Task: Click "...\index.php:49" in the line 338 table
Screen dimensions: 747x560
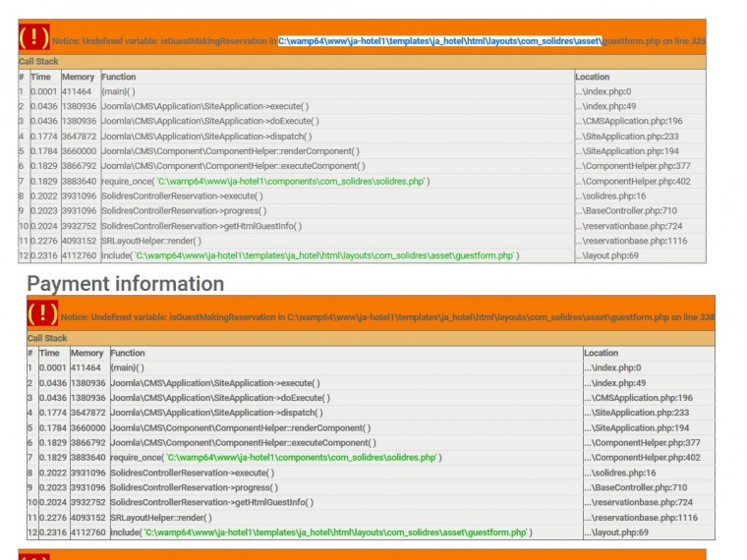Action: click(x=615, y=383)
